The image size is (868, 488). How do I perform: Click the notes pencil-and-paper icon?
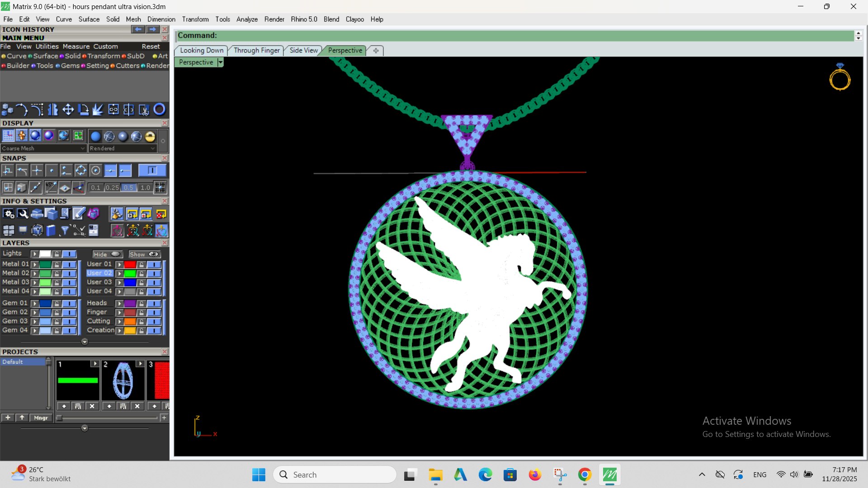[79, 214]
